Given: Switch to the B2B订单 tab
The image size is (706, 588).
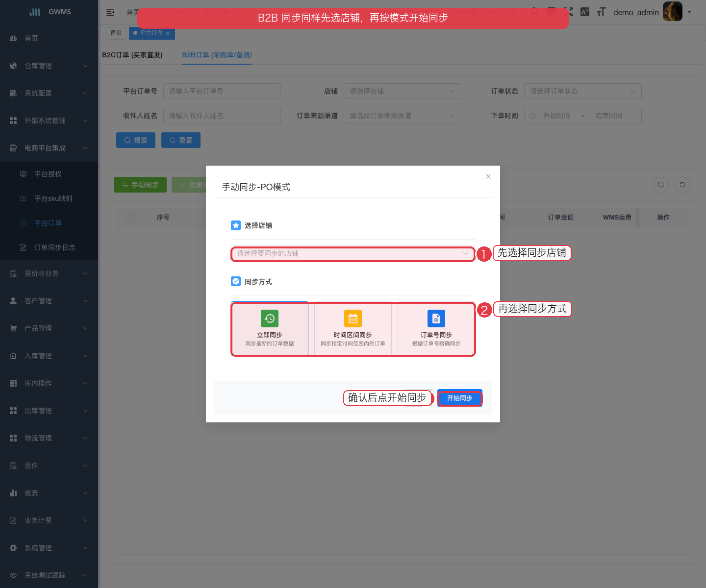Looking at the screenshot, I should click(217, 55).
